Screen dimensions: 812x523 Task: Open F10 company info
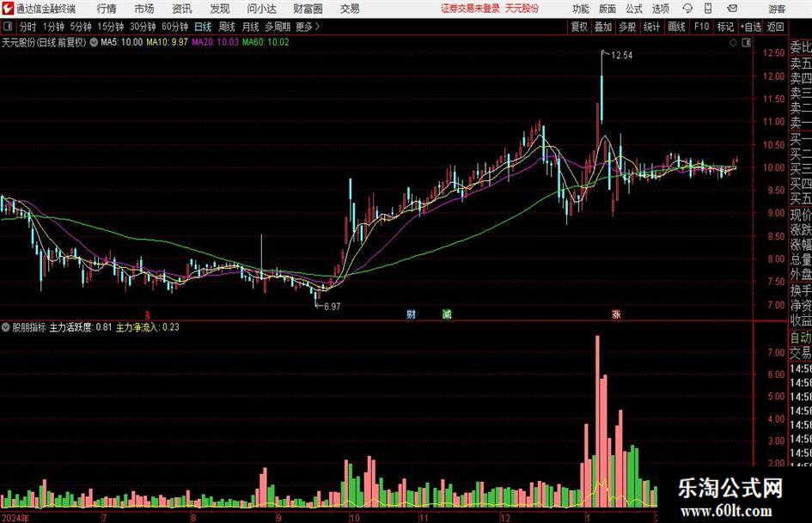(701, 27)
